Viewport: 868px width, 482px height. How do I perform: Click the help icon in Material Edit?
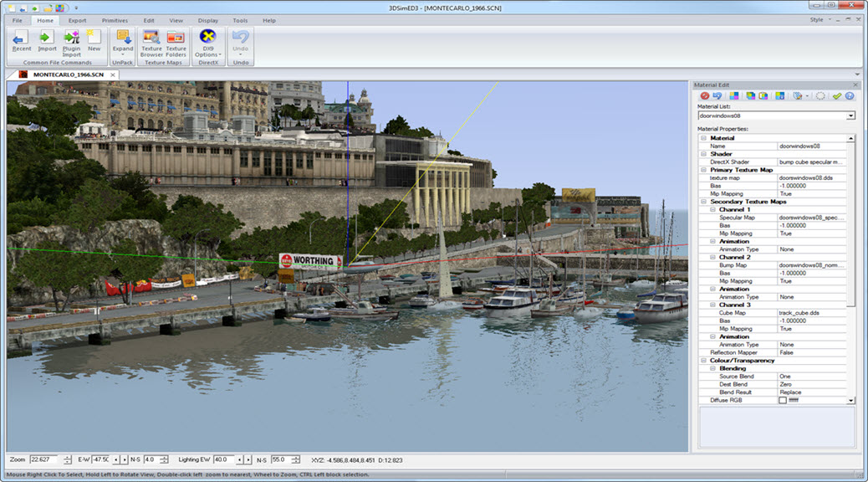pos(849,96)
